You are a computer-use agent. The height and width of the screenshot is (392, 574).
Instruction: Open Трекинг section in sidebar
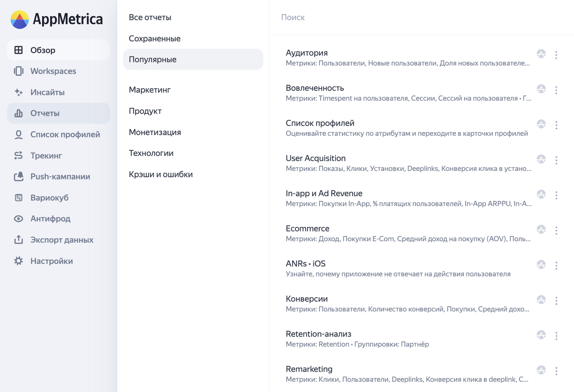click(x=46, y=156)
